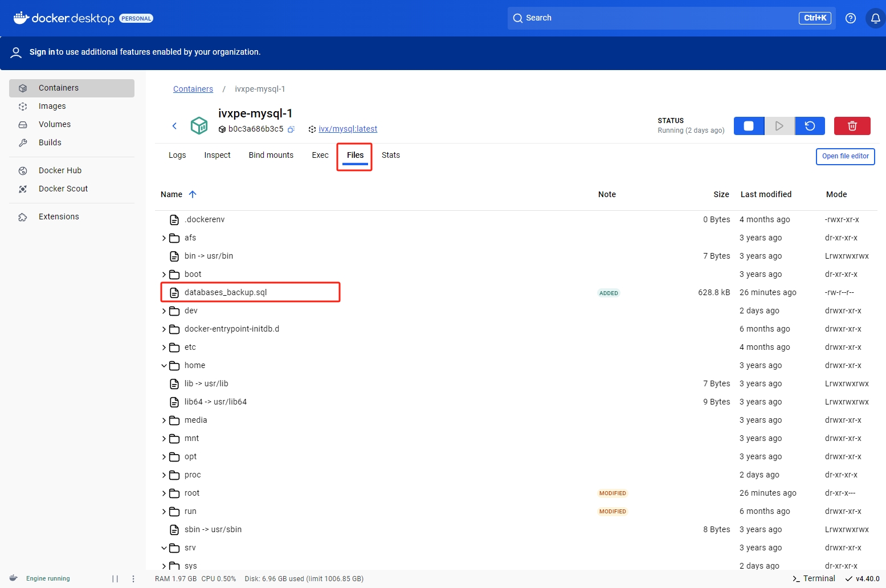Viewport: 886px width, 588px height.
Task: Click the Search field
Action: tap(671, 18)
